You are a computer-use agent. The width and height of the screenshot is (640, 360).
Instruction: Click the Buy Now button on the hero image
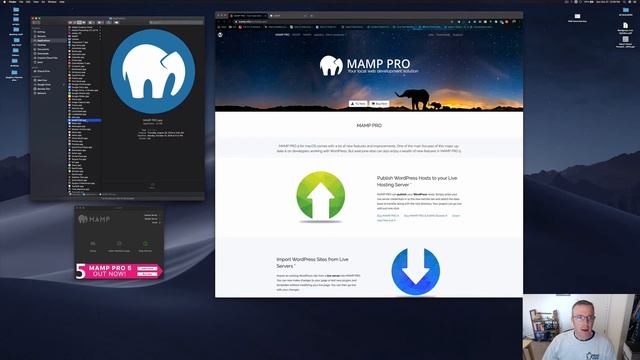click(x=379, y=104)
